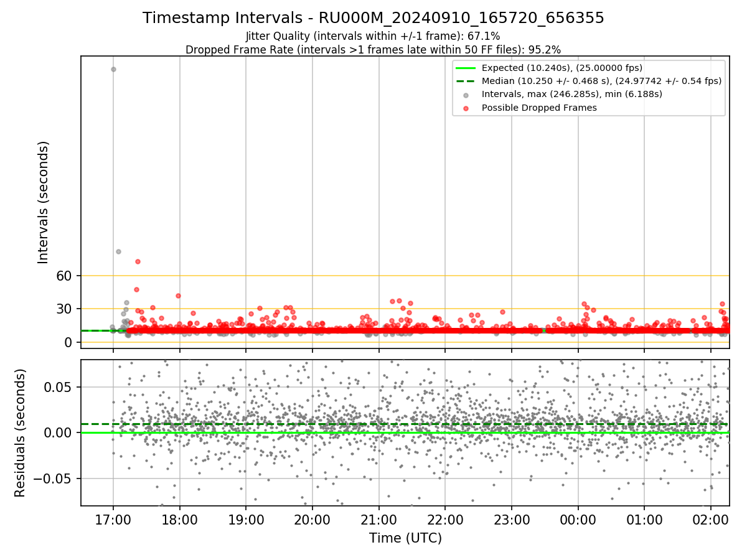Click the 60 tick label on the intervals axis

[65, 276]
